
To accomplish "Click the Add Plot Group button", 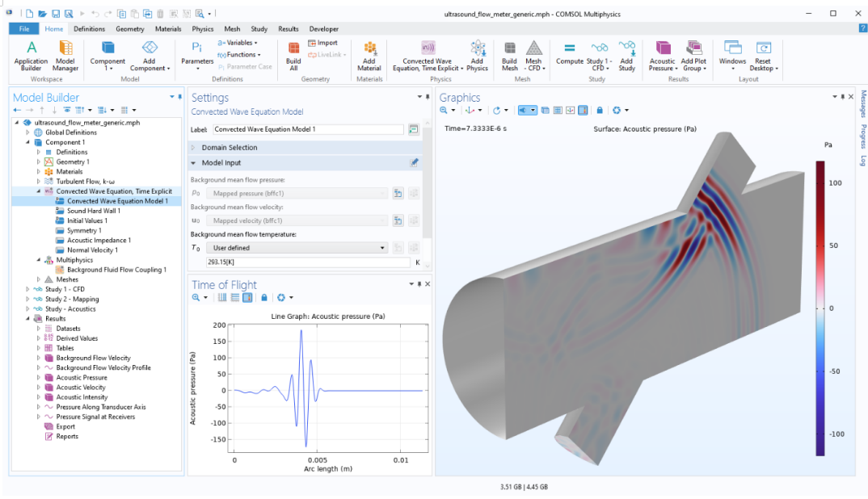I will [693, 56].
